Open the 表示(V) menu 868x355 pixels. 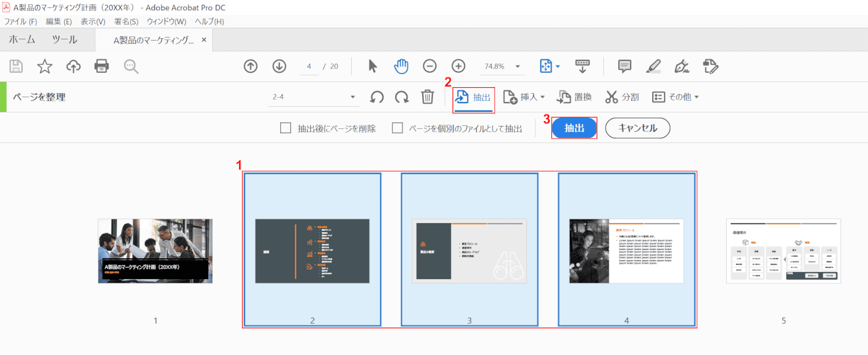(x=93, y=21)
